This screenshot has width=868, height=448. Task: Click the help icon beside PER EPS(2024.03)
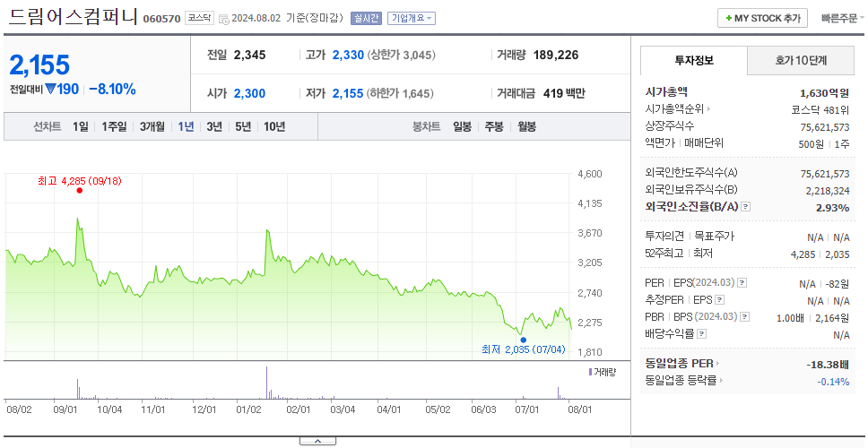pyautogui.click(x=742, y=283)
